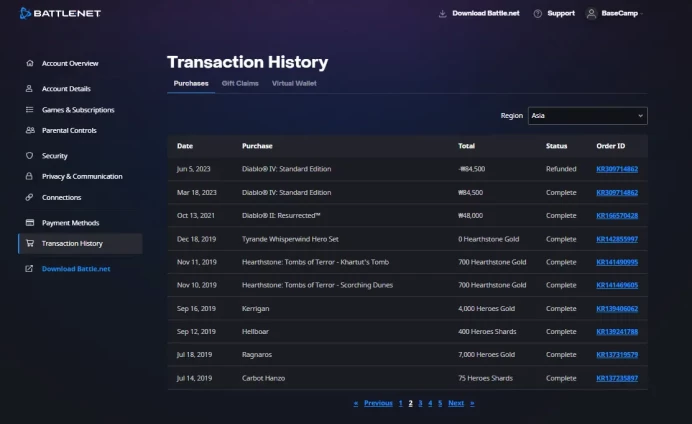Click the Jun 5, 2023 date cell
This screenshot has height=424, width=692.
click(x=193, y=169)
